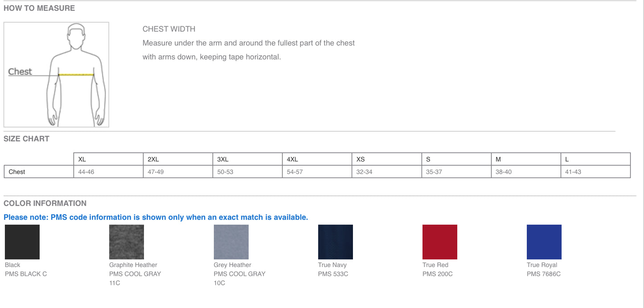Click the True Royal blue swatch
The height and width of the screenshot is (308, 644).
[544, 242]
